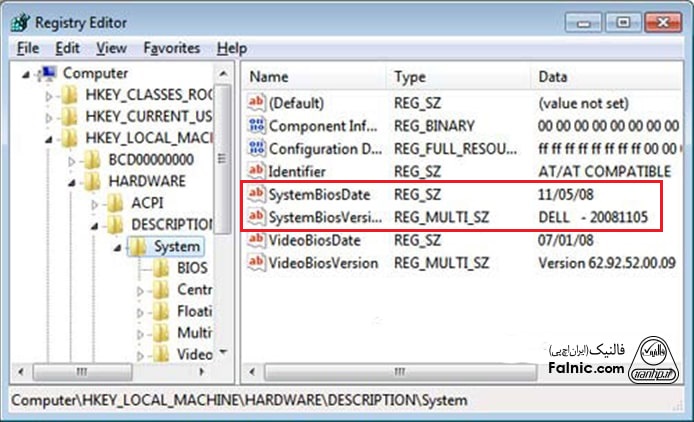Click the SystemBiosDate string value icon
694x422 pixels.
[x=256, y=194]
